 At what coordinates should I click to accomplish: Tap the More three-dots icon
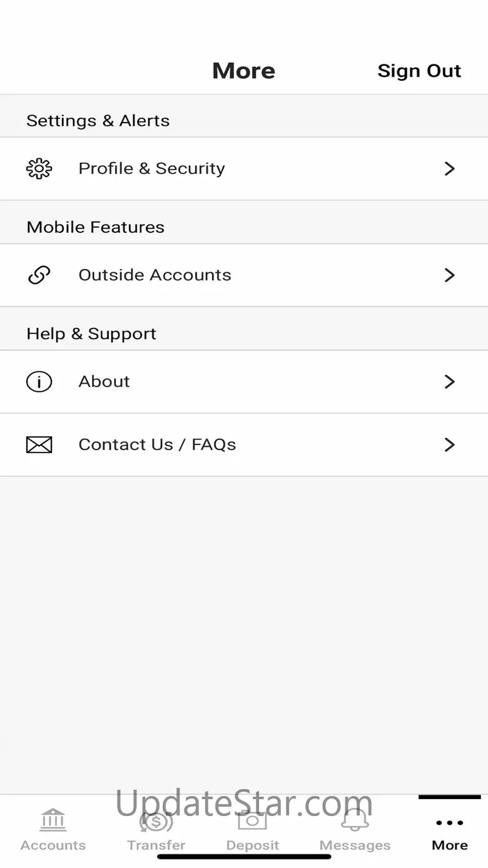tap(449, 823)
